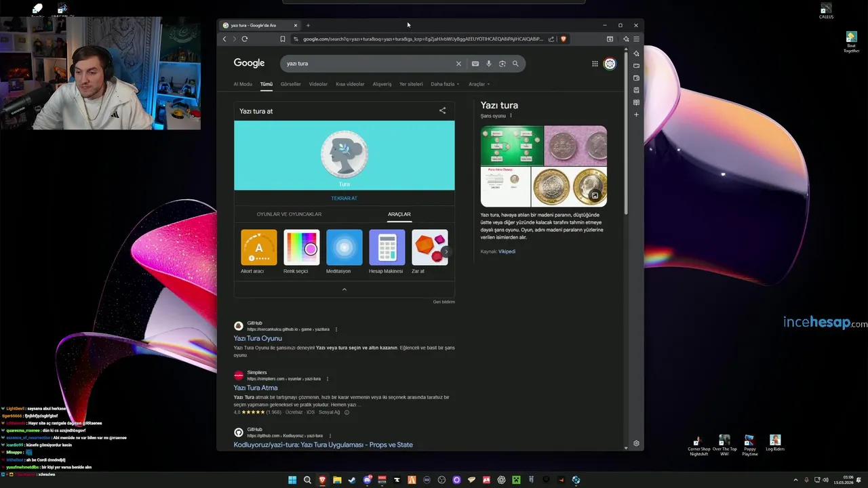Select the ARAÇLAR widget tab

pos(399,214)
